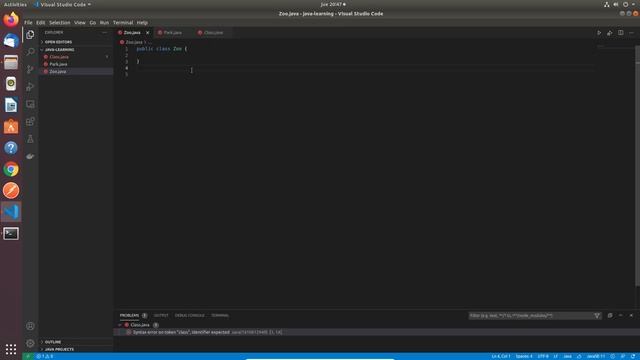Switch to the Output panel tab
Image resolution: width=640 pixels, height=360 pixels.
pyautogui.click(x=161, y=316)
